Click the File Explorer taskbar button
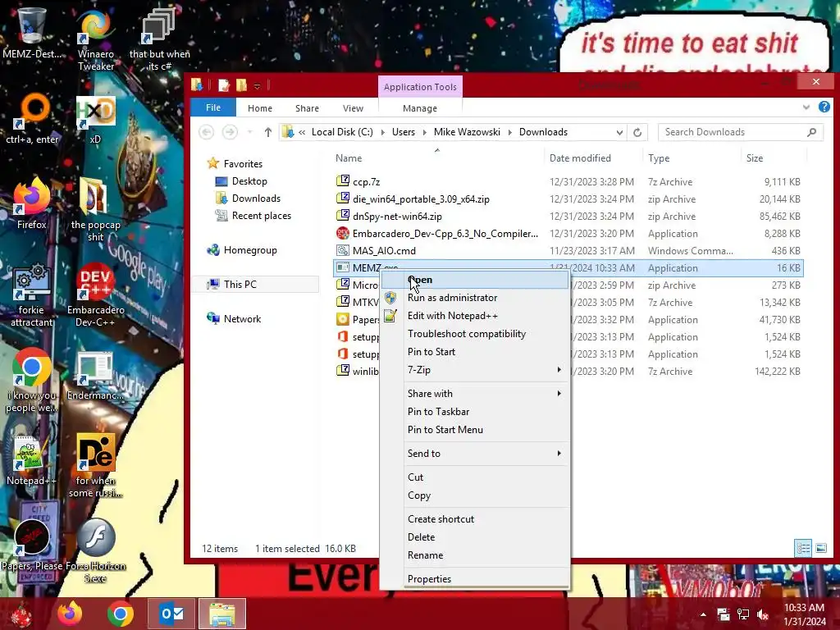The width and height of the screenshot is (840, 630). (222, 614)
